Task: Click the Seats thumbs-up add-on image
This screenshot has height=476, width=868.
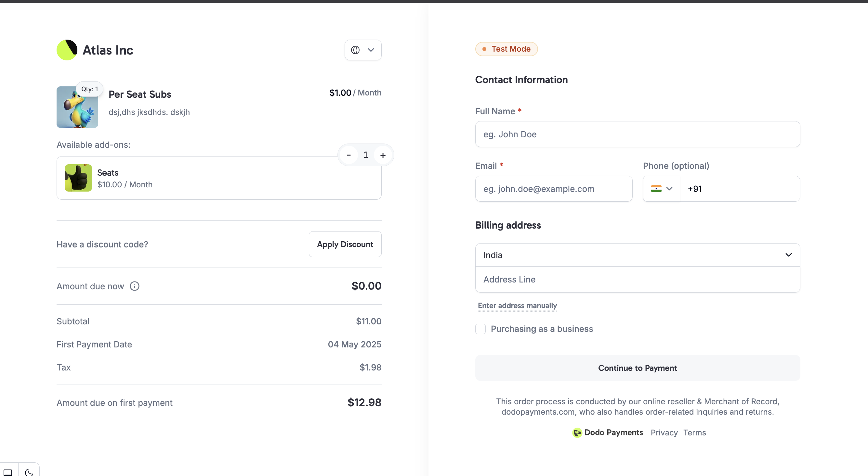Action: tap(78, 178)
